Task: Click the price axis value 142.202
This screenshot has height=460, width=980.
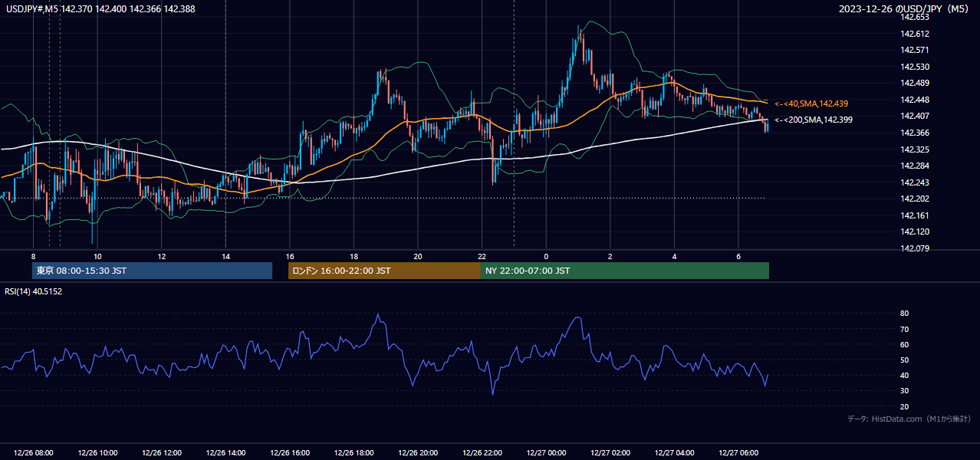Action: 916,199
